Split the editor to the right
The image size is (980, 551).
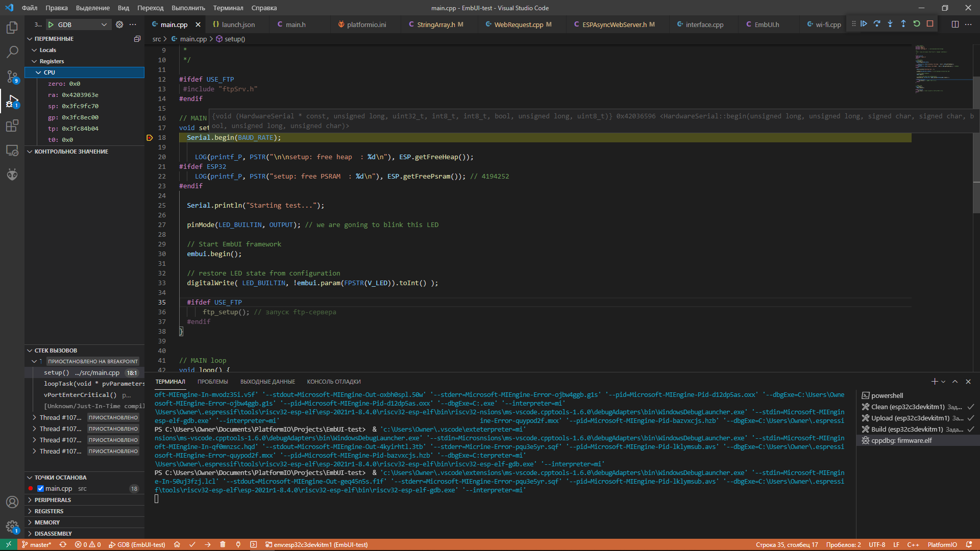coord(955,24)
